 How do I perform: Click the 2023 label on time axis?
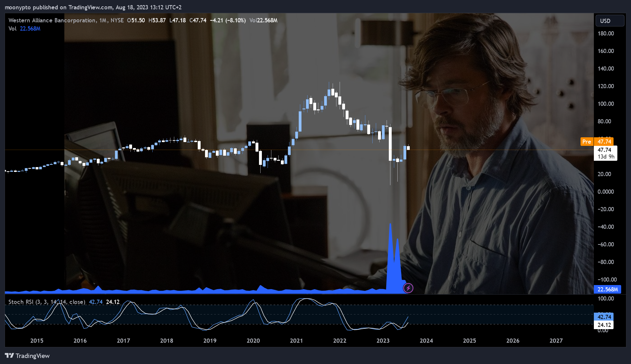pos(383,341)
